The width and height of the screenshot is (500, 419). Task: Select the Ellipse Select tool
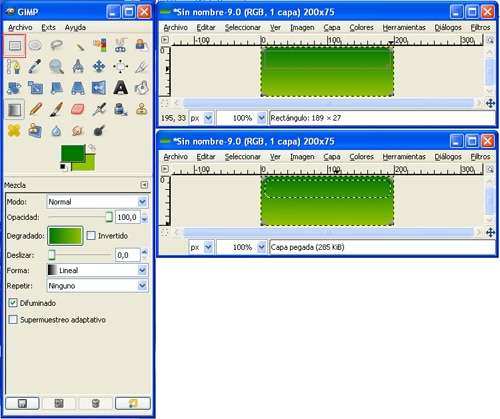[x=35, y=45]
